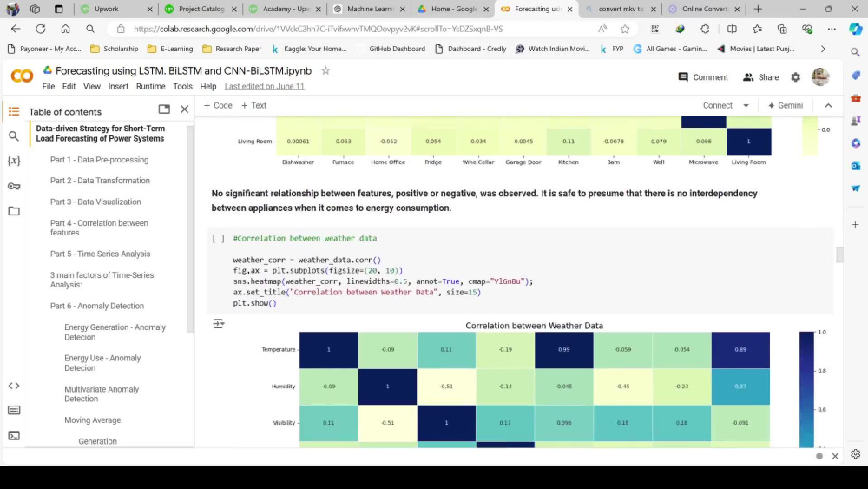Go to Moving Average section

click(x=93, y=420)
